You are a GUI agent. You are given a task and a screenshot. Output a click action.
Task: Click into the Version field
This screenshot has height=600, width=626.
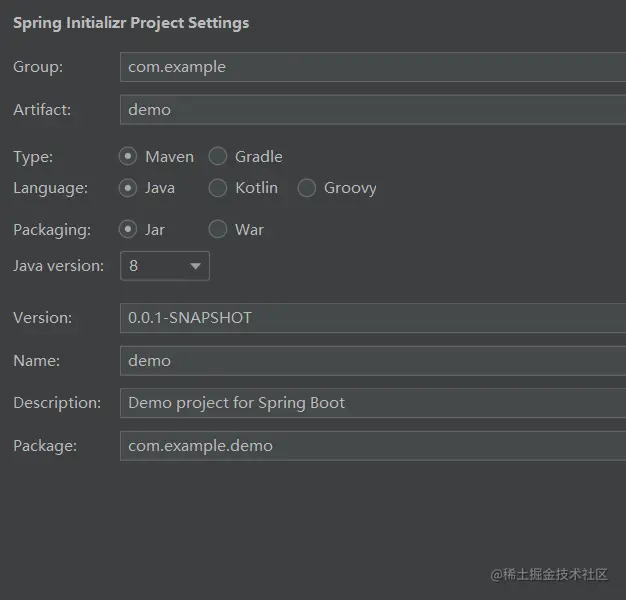tap(373, 318)
